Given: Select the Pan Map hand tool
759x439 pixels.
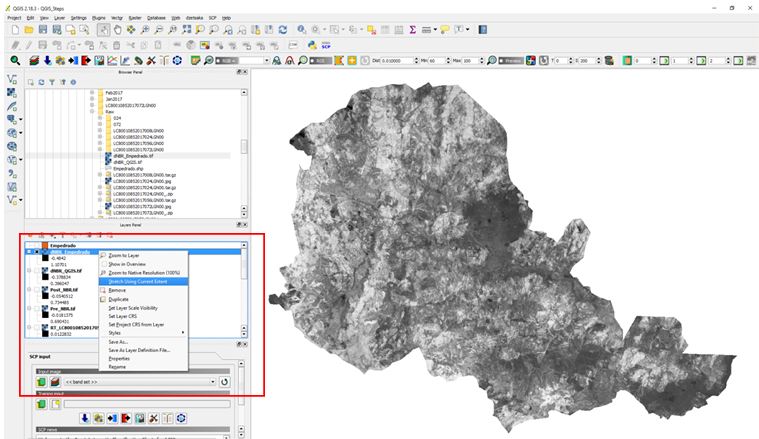Looking at the screenshot, I should coord(118,31).
